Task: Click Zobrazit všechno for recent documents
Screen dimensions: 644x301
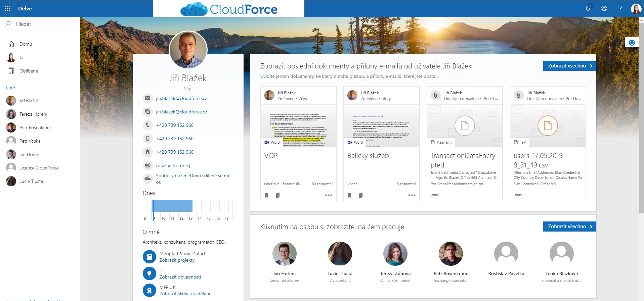Action: click(x=569, y=66)
